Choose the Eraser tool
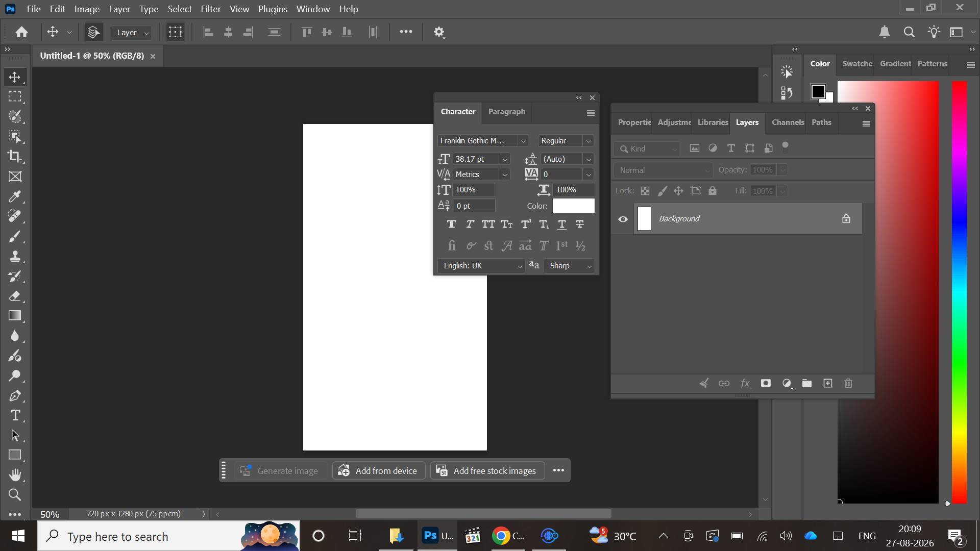The image size is (980, 551). (x=15, y=296)
